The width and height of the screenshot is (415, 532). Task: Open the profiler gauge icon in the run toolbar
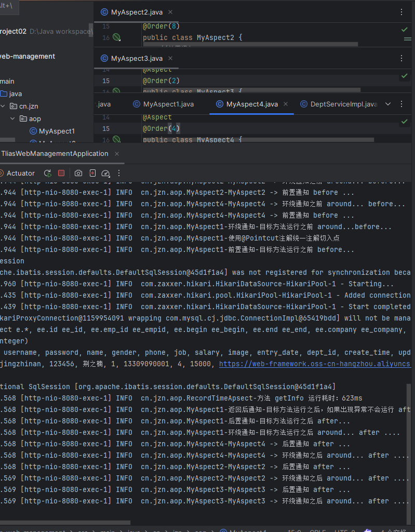(x=105, y=174)
